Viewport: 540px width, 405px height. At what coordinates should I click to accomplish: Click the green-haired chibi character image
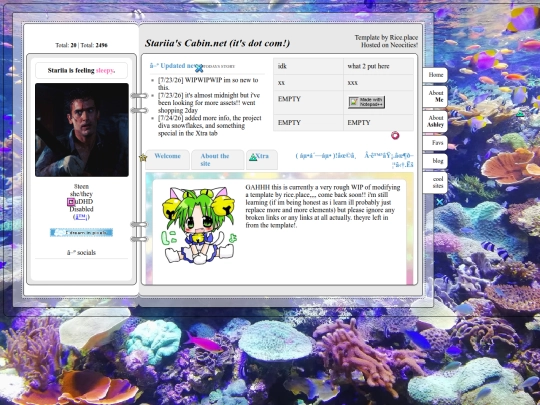199,225
